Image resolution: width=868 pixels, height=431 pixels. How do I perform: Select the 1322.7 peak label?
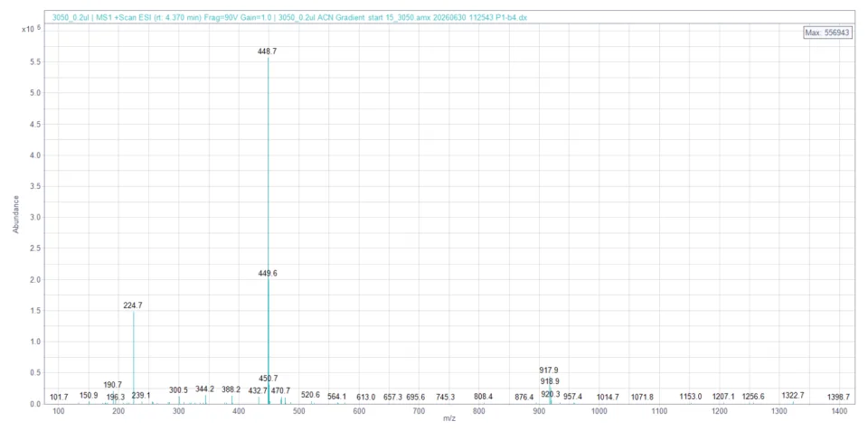pos(793,396)
